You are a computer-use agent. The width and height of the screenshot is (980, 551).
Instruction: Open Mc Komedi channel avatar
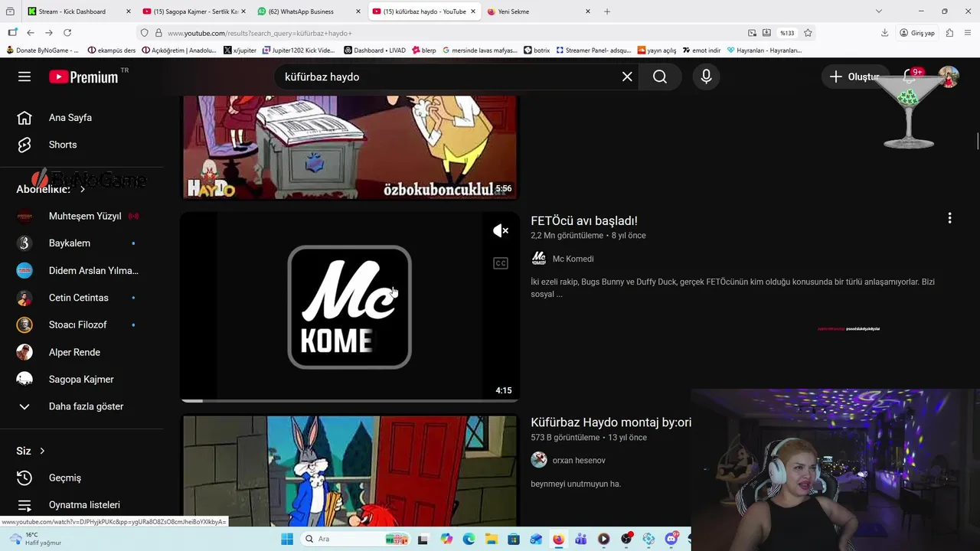[539, 259]
